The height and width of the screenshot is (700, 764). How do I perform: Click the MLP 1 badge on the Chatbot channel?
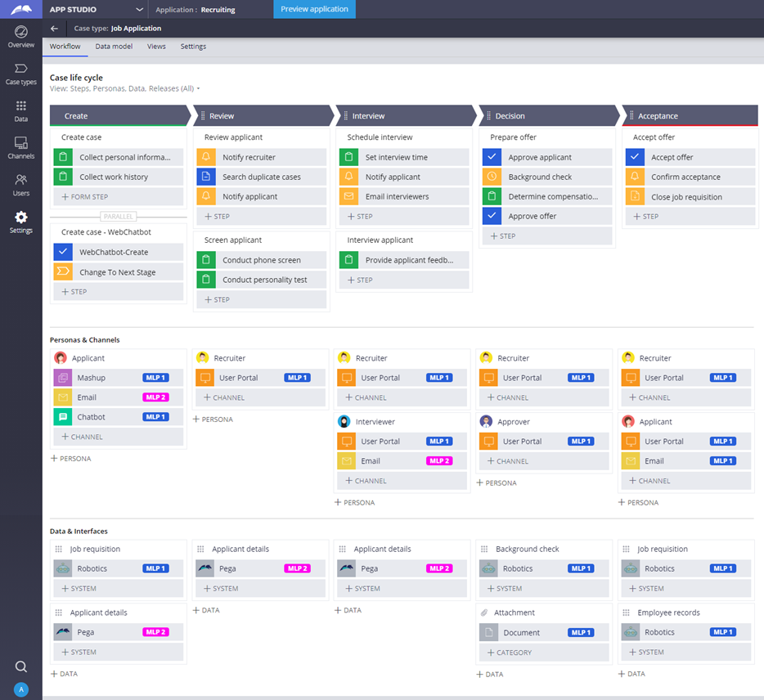[x=156, y=416]
